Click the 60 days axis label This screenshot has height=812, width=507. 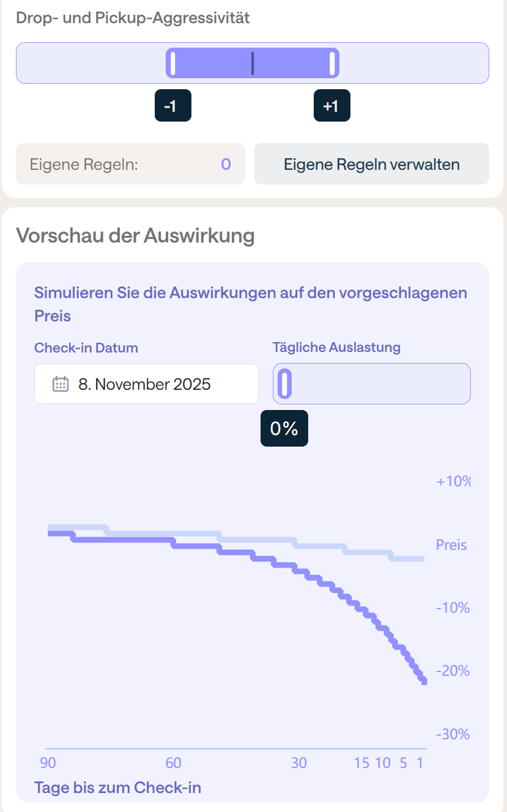pyautogui.click(x=173, y=763)
